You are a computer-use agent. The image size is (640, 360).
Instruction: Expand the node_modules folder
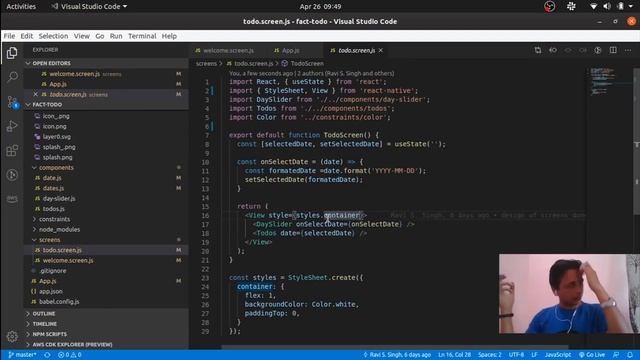59,229
